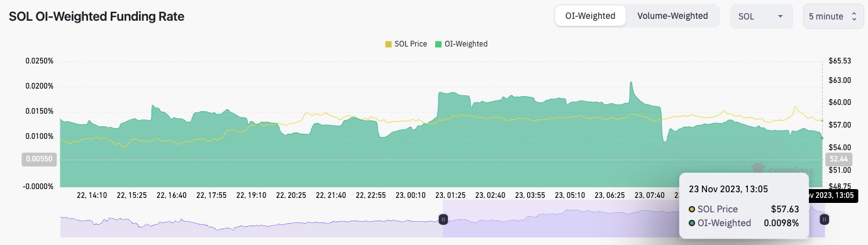Open the 5 minute interval selector
The height and width of the screenshot is (245, 868).
(x=833, y=16)
